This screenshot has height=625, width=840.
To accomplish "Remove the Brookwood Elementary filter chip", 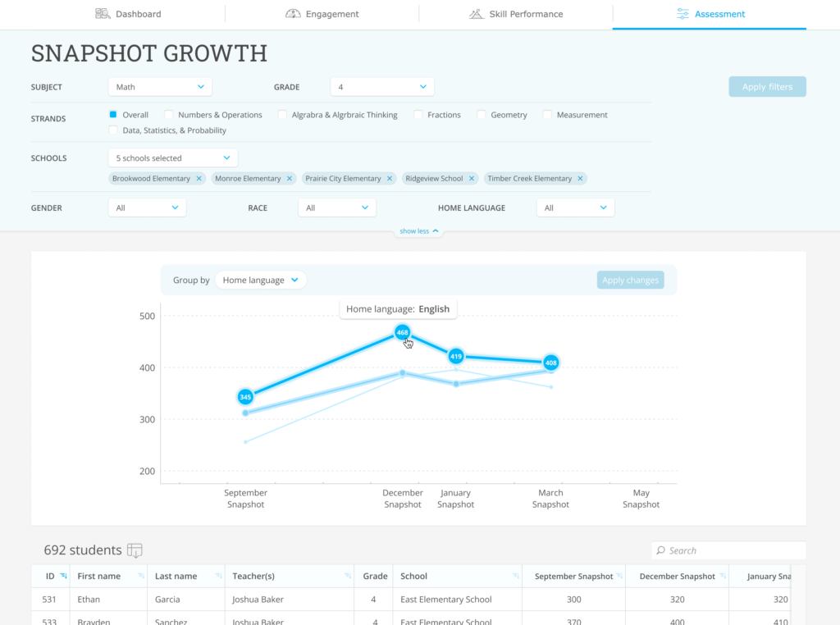I will click(x=199, y=178).
